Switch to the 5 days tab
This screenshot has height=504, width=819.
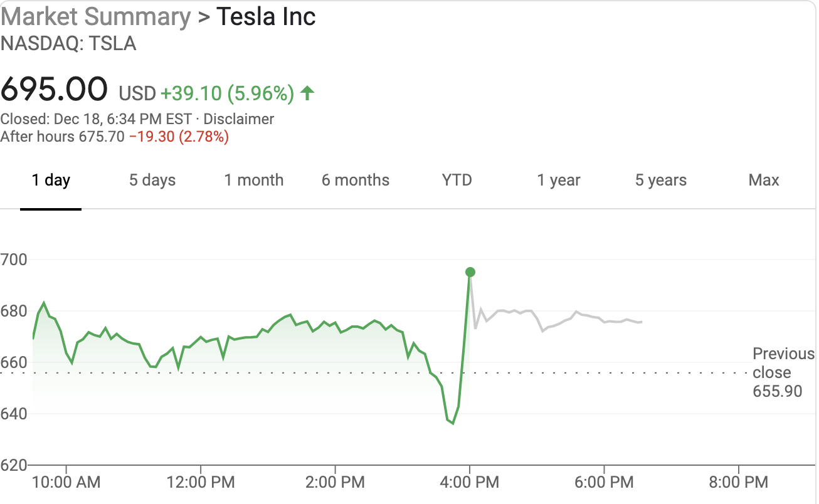click(152, 181)
